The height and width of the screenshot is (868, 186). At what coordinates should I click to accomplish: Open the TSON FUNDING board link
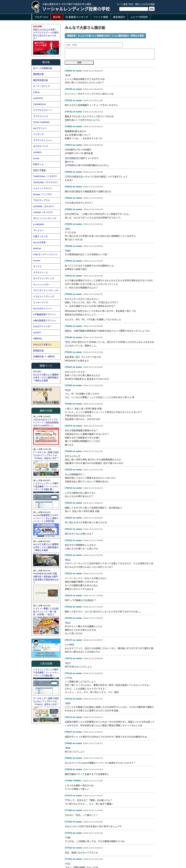(x=46, y=122)
